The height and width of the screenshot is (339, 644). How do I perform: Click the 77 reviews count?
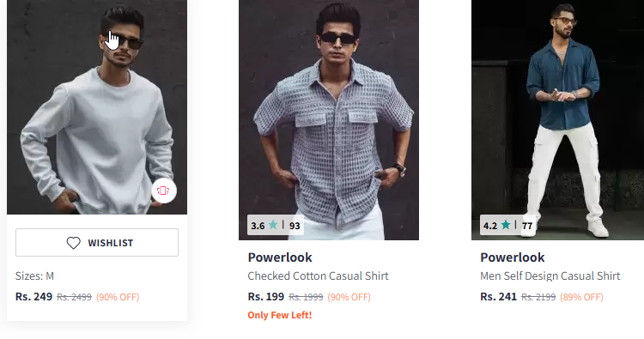(527, 226)
